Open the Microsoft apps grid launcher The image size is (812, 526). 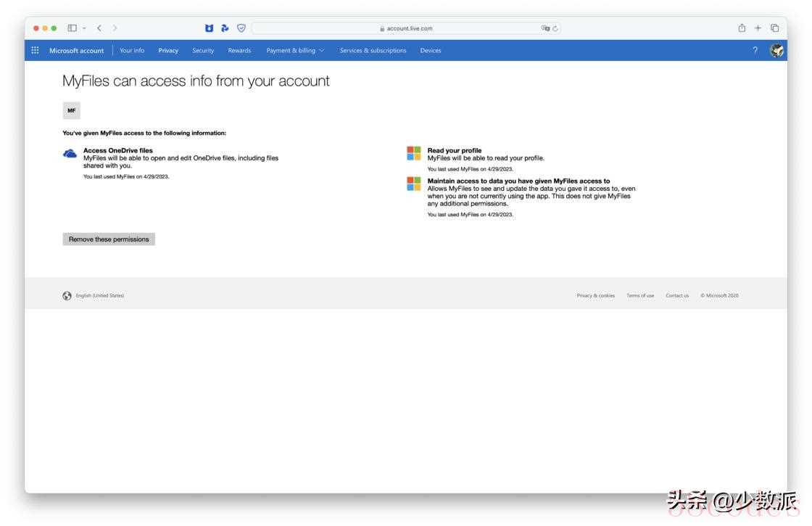pyautogui.click(x=36, y=50)
